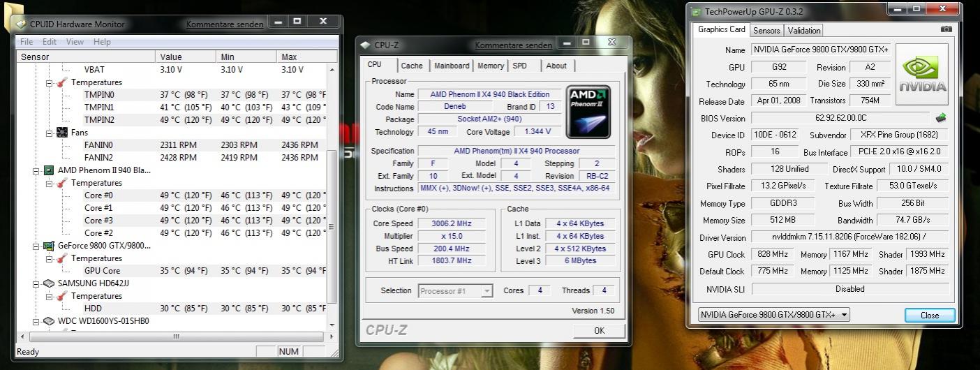Click the CPUID Hardware Monitor title bar icon
Viewport: 980px width, 370px height.
(22, 24)
